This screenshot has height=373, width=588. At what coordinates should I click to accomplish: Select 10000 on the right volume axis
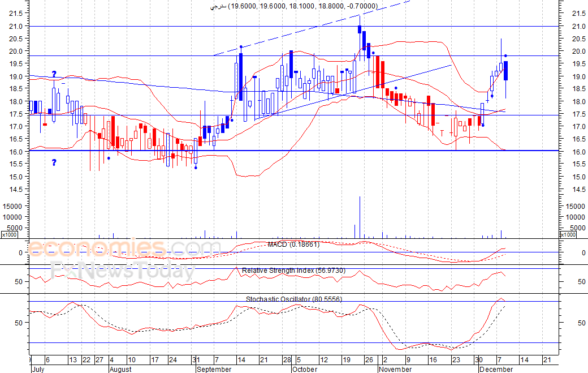tap(575, 217)
